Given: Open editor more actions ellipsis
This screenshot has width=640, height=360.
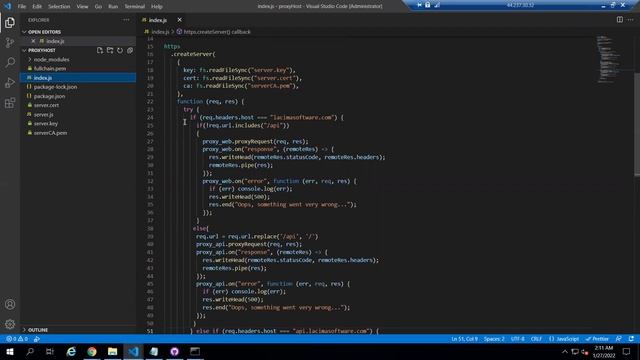Looking at the screenshot, I should pyautogui.click(x=631, y=20).
